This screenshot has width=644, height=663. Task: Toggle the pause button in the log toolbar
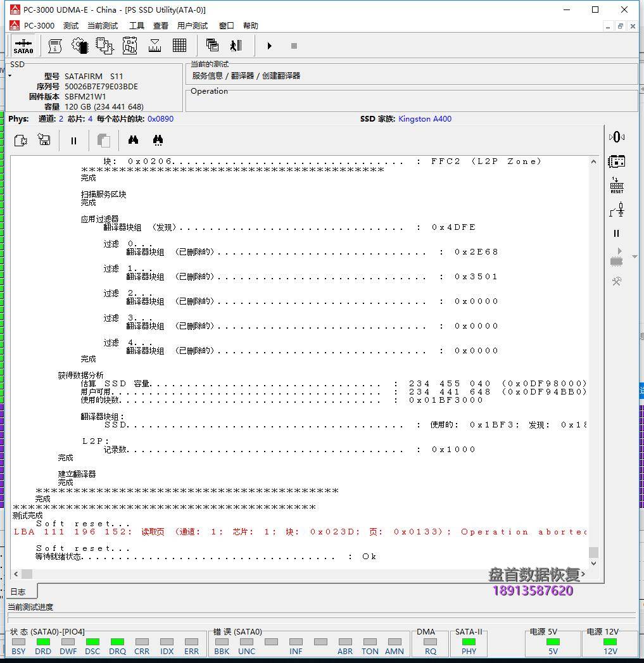tap(73, 141)
